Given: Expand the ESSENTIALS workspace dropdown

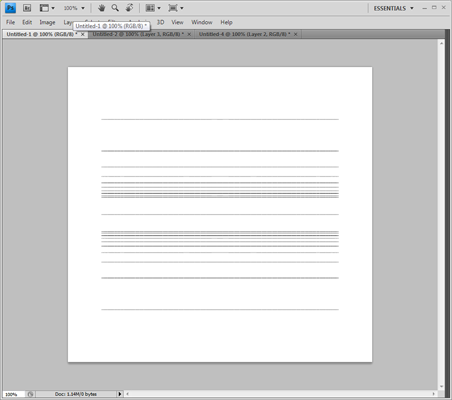Looking at the screenshot, I should 393,8.
